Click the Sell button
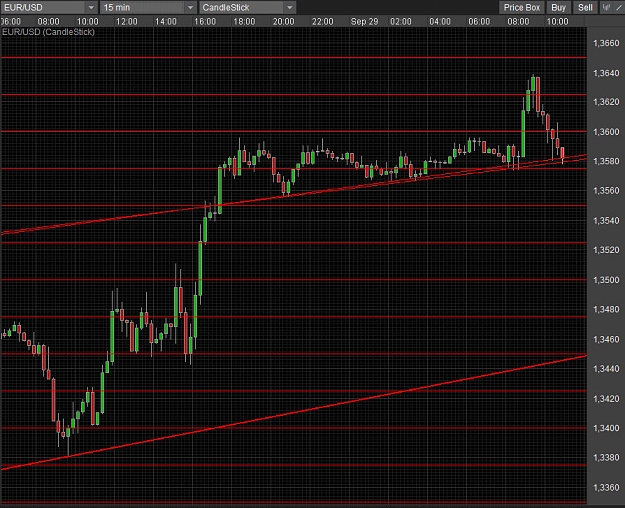This screenshot has width=625, height=508. coord(585,7)
